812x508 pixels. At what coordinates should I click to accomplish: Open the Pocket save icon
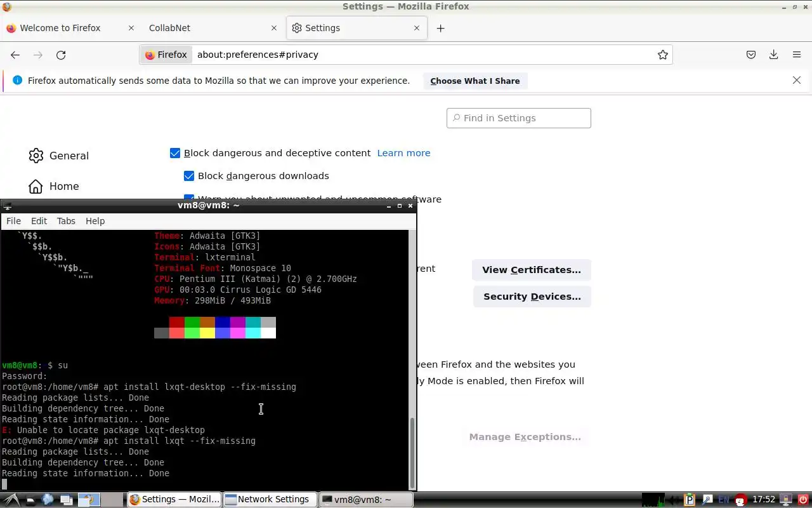coord(751,55)
